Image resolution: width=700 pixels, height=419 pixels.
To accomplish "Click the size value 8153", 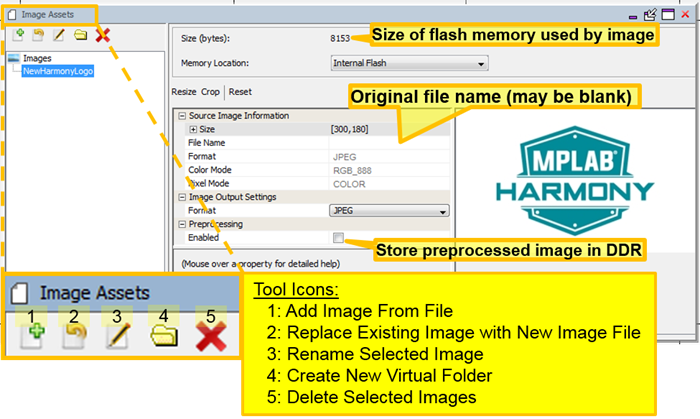I will pyautogui.click(x=340, y=38).
